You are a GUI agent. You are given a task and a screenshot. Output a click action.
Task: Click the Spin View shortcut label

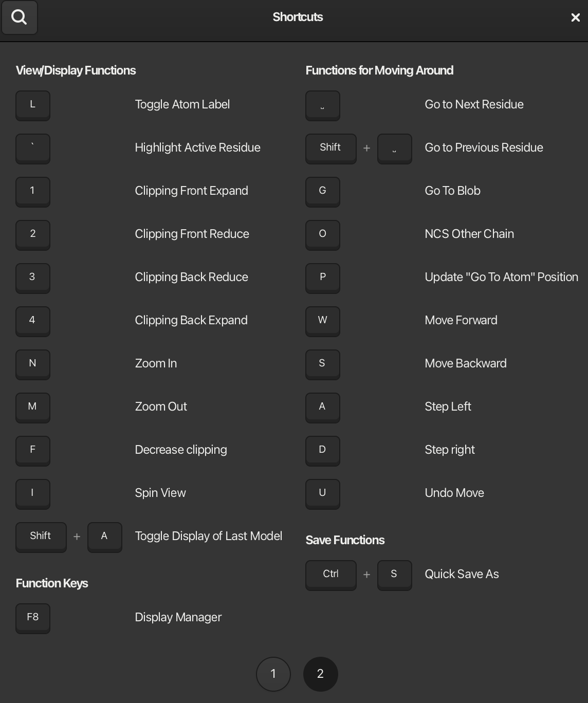[160, 493]
